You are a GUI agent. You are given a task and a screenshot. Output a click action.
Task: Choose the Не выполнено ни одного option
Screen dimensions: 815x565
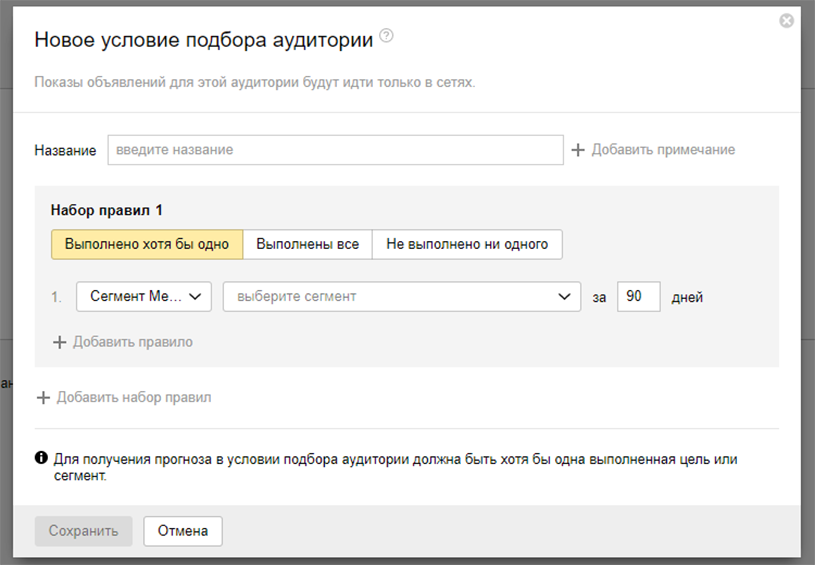[x=467, y=244]
